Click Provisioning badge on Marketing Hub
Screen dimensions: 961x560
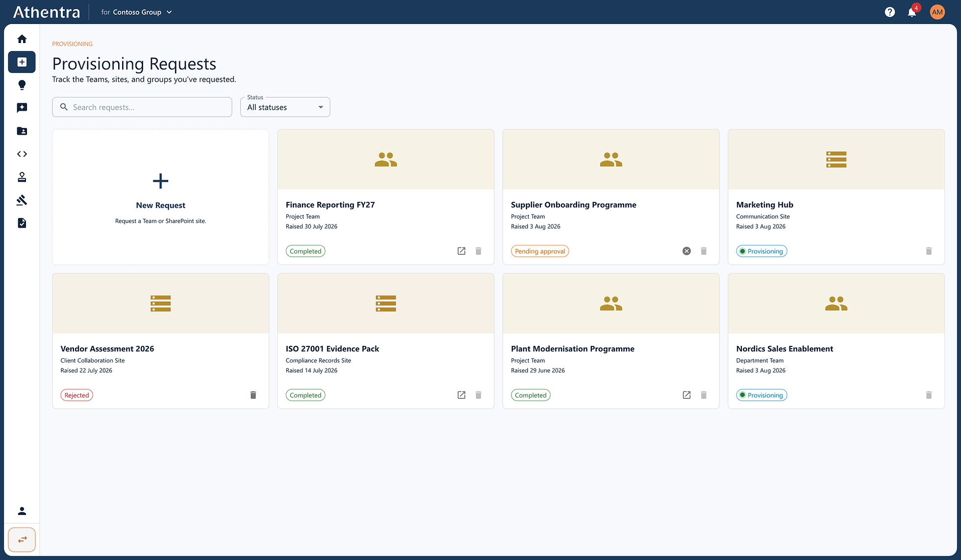tap(761, 251)
